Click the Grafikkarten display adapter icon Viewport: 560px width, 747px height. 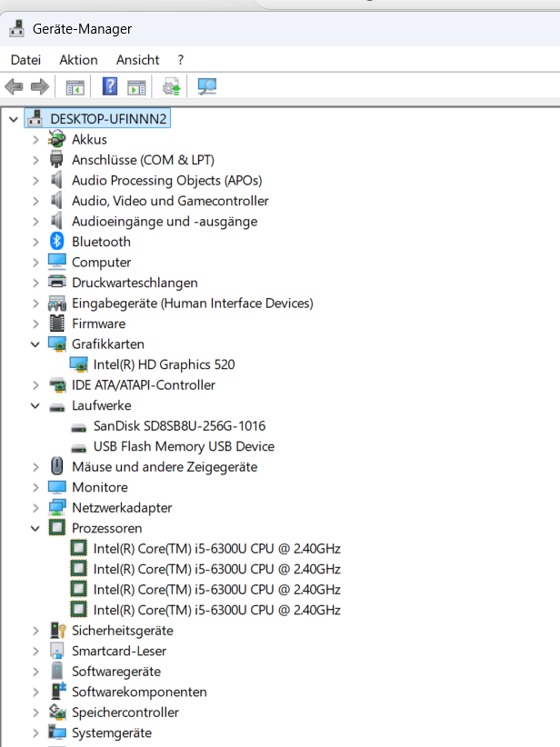(56, 344)
